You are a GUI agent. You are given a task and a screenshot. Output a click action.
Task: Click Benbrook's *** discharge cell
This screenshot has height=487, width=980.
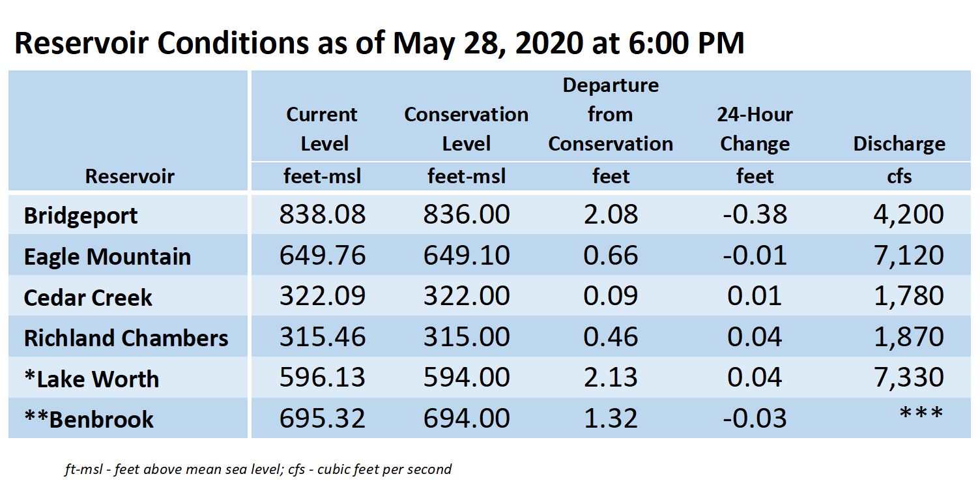click(921, 413)
